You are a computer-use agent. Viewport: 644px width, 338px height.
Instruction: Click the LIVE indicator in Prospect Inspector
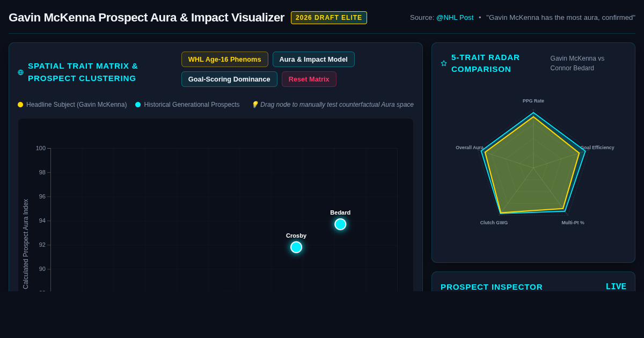(616, 286)
